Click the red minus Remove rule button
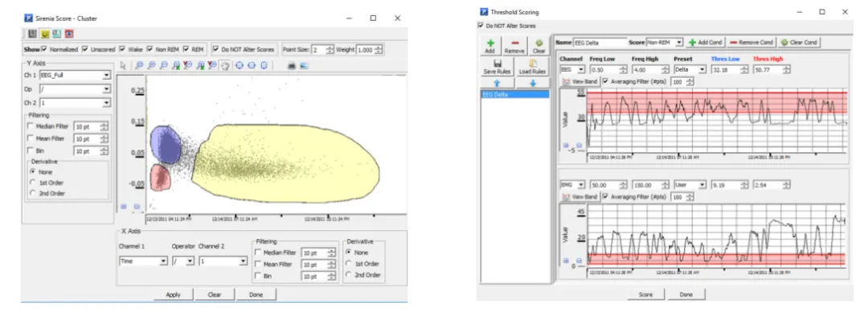Image resolution: width=868 pixels, height=317 pixels. (x=514, y=46)
